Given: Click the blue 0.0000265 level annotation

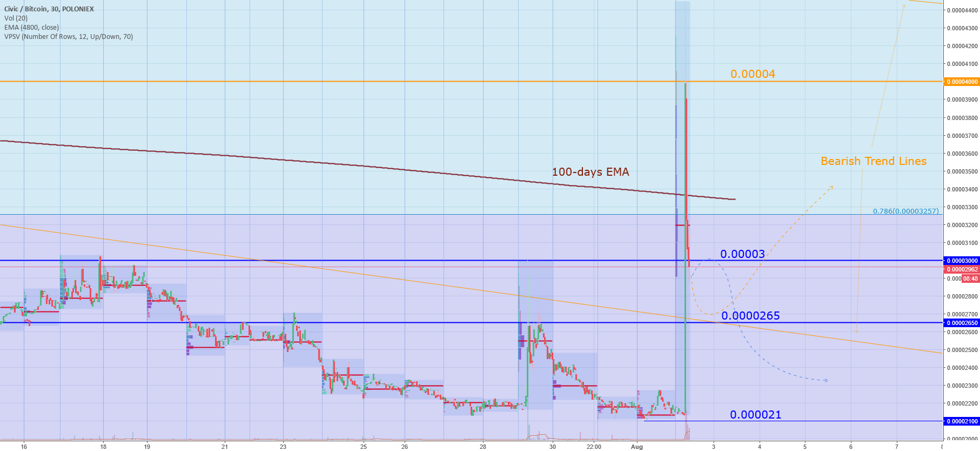Looking at the screenshot, I should (x=750, y=316).
